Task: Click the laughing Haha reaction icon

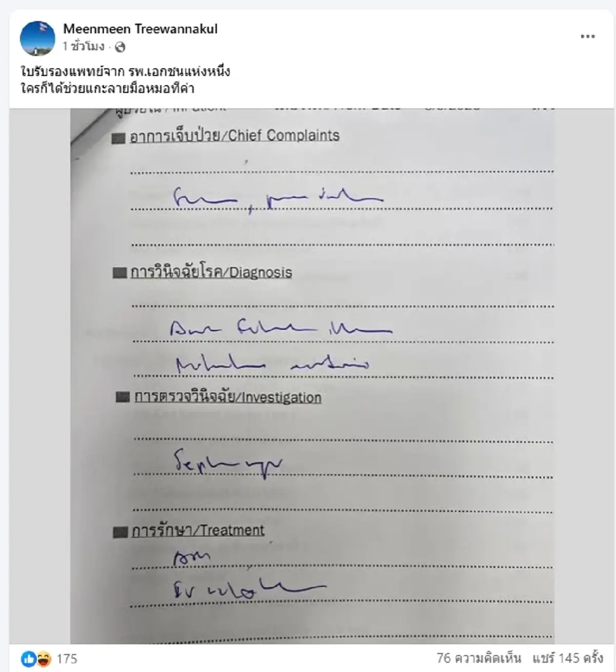Action: (x=44, y=659)
